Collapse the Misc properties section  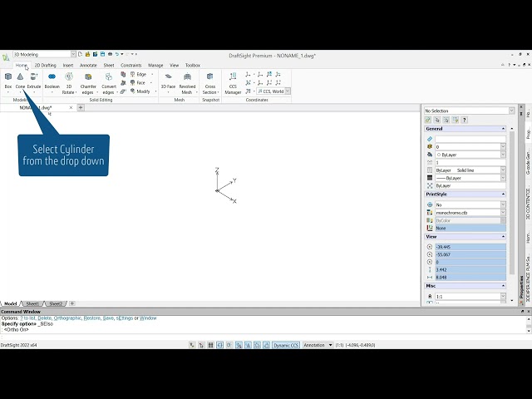tap(503, 286)
